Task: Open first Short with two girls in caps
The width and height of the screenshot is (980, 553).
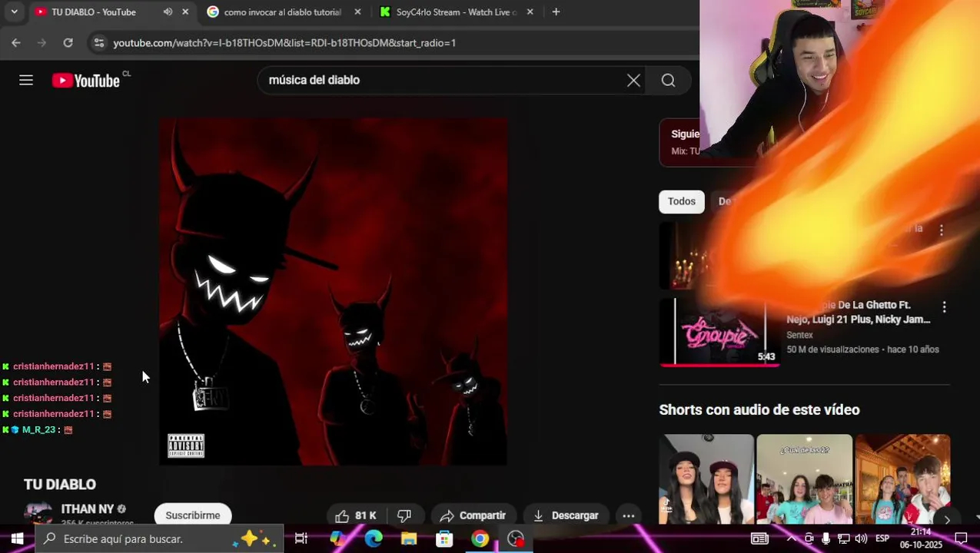Action: coord(706,479)
